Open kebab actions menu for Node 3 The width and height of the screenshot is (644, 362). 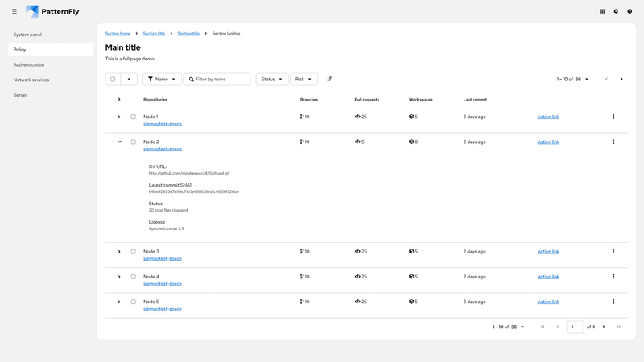613,251
